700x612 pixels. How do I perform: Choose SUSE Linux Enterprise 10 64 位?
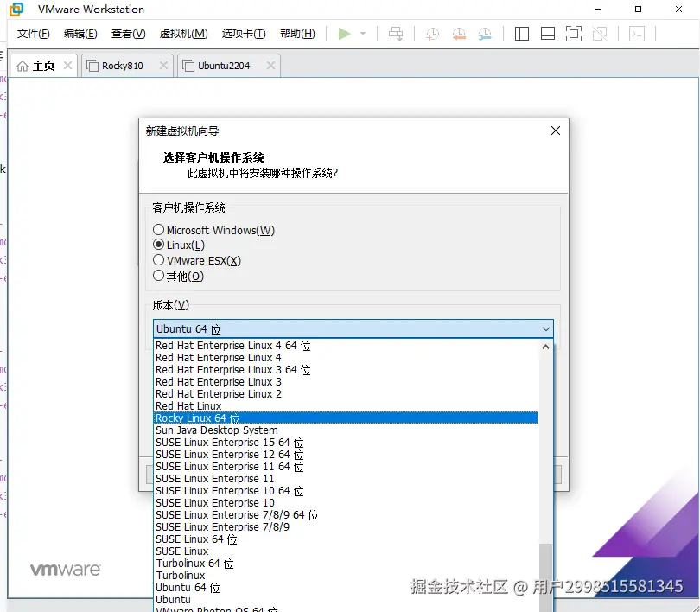(x=346, y=491)
